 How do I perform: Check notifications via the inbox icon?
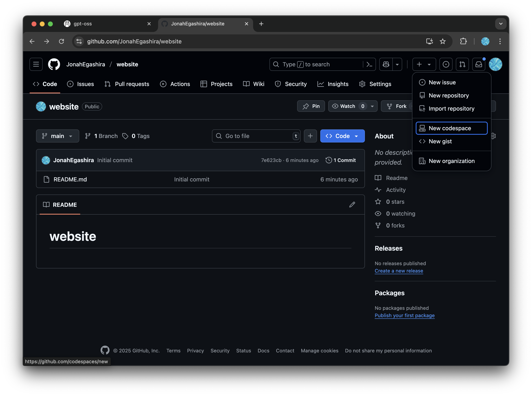[479, 64]
